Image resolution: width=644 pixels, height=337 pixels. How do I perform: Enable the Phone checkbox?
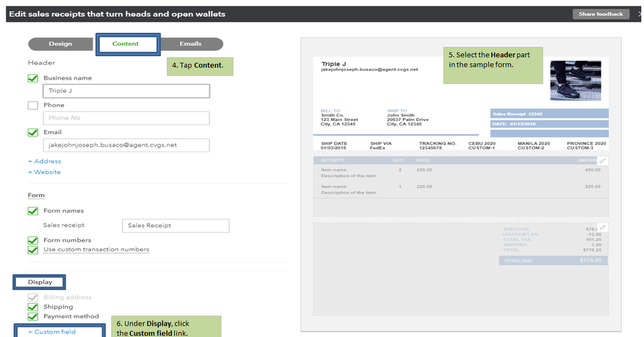point(33,105)
